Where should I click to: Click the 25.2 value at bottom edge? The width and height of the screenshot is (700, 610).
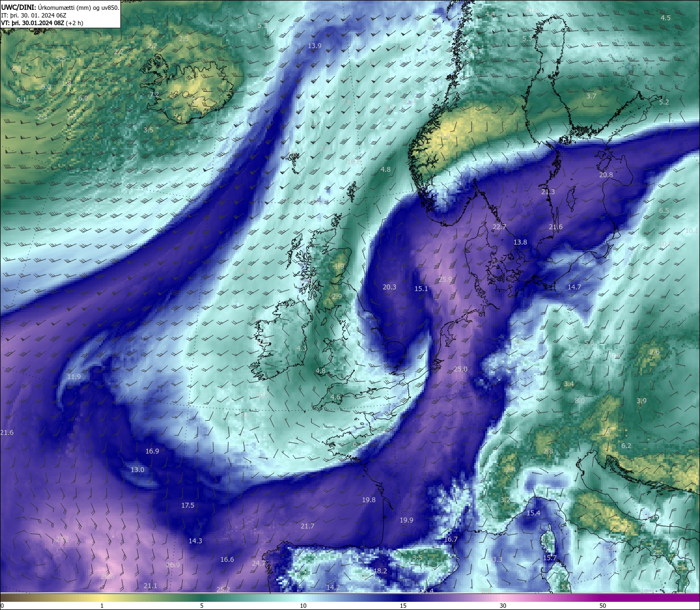coord(223,589)
